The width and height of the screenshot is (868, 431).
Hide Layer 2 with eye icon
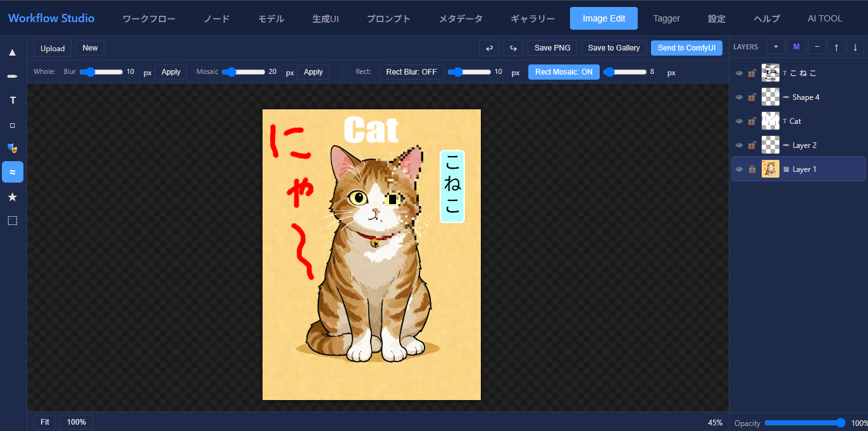(x=739, y=145)
